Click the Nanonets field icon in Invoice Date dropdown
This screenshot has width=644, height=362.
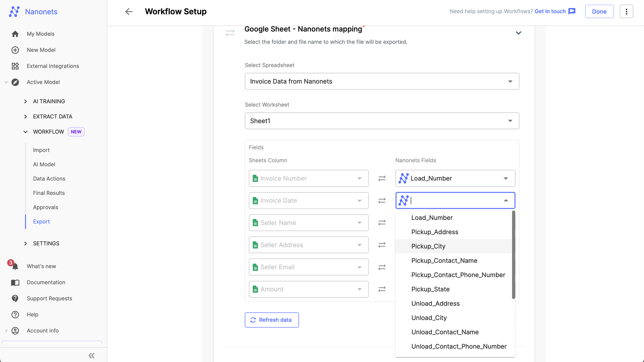point(403,200)
